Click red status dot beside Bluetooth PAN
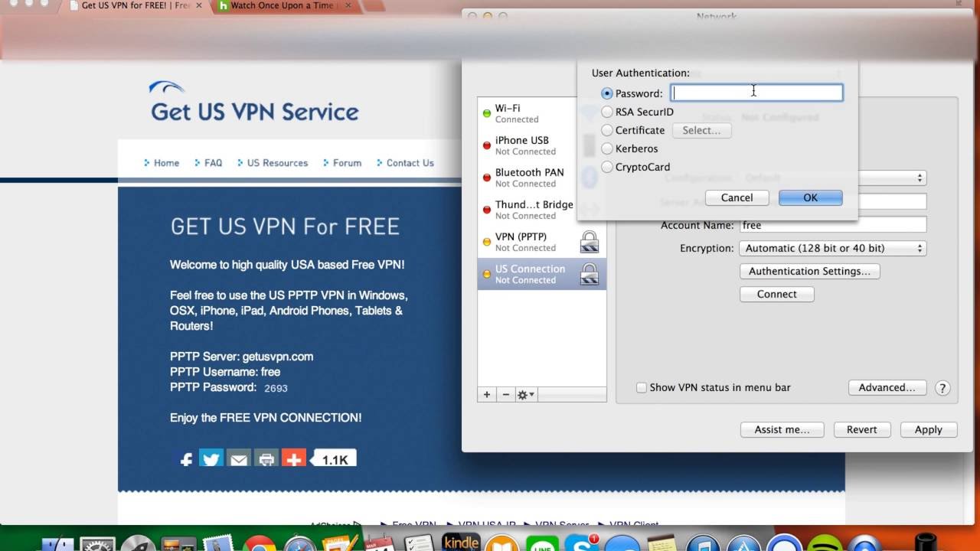The image size is (980, 551). (487, 178)
